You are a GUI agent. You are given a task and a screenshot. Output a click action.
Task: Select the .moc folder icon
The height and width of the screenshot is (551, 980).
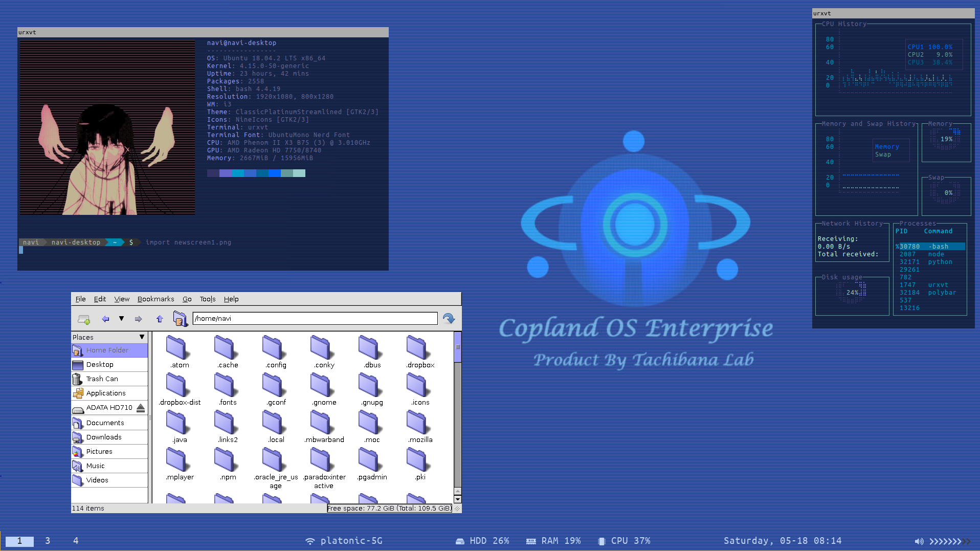(x=371, y=422)
